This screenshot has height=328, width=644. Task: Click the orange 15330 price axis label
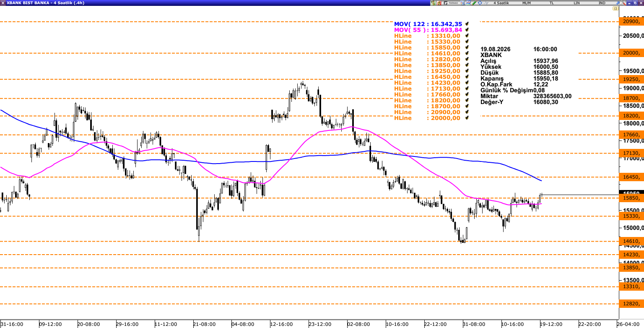pos(631,216)
